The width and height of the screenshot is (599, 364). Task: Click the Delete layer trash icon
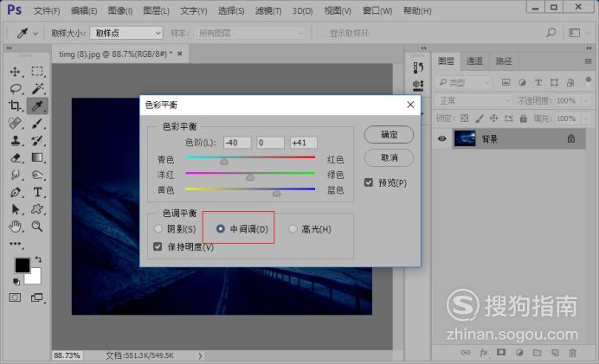pos(573,353)
